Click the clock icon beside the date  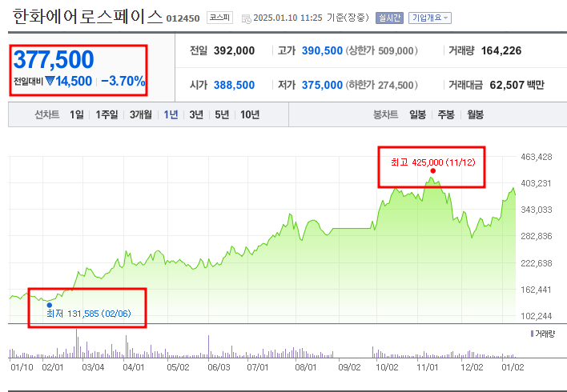246,18
